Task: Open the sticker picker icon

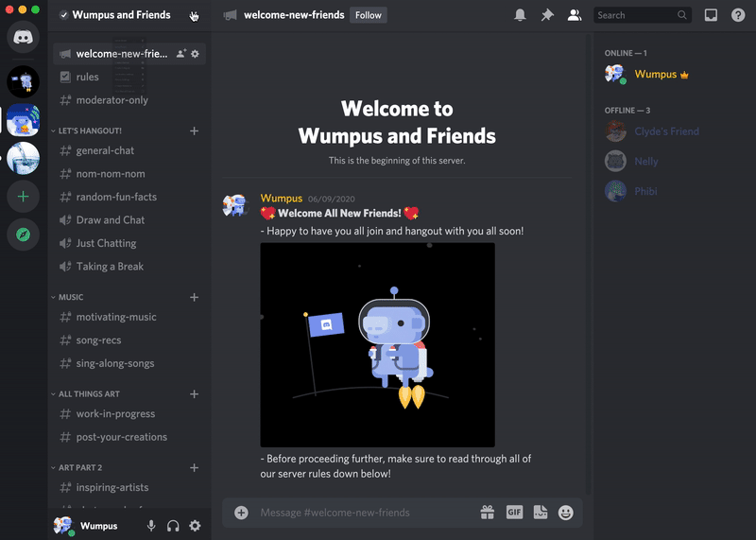Action: tap(541, 513)
